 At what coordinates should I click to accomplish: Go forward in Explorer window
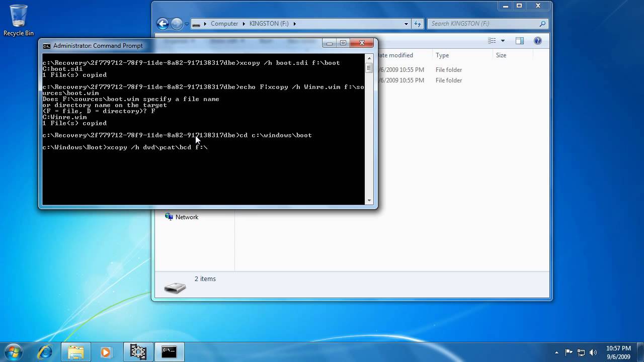coord(177,24)
